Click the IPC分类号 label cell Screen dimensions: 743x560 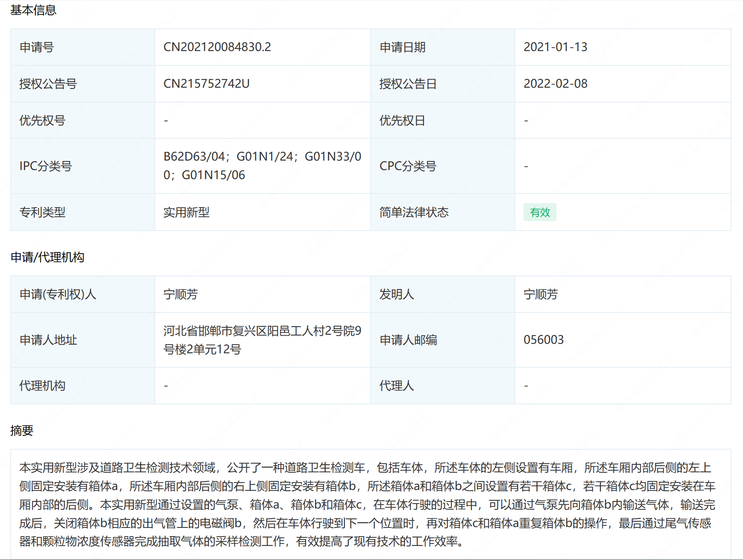point(83,166)
